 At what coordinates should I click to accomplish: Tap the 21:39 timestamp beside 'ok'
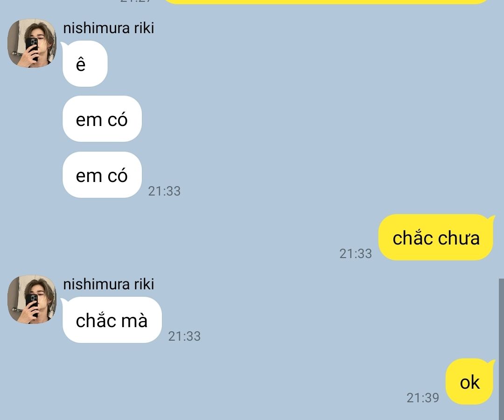423,398
